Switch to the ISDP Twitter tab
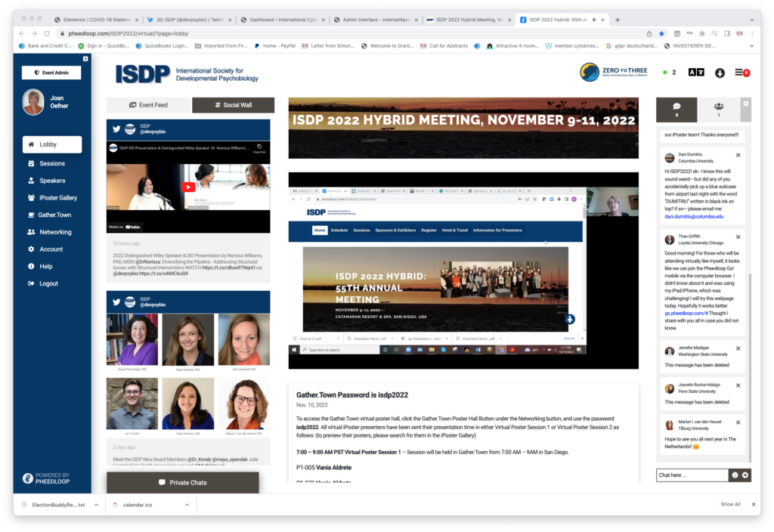This screenshot has width=774, height=532. (x=189, y=20)
